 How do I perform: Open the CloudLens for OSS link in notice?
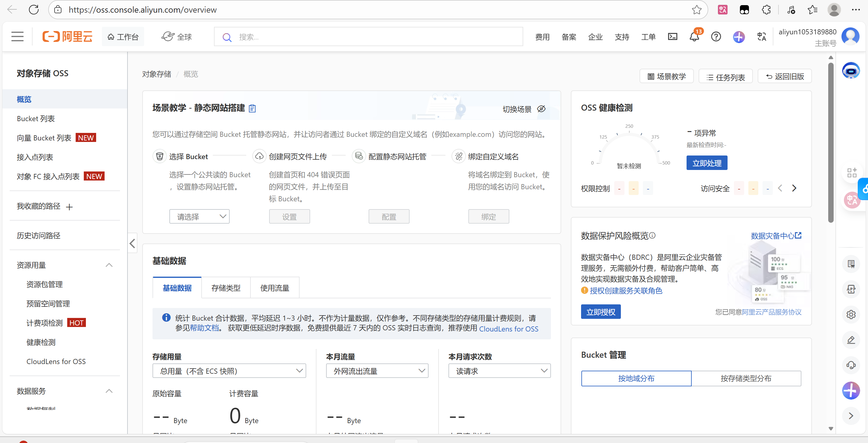point(508,329)
